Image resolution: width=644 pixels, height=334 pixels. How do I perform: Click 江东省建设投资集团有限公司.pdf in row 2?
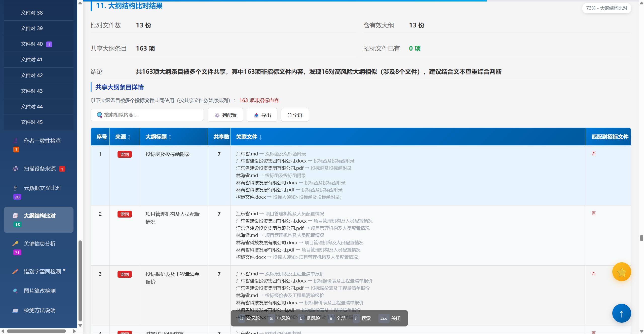(270, 228)
